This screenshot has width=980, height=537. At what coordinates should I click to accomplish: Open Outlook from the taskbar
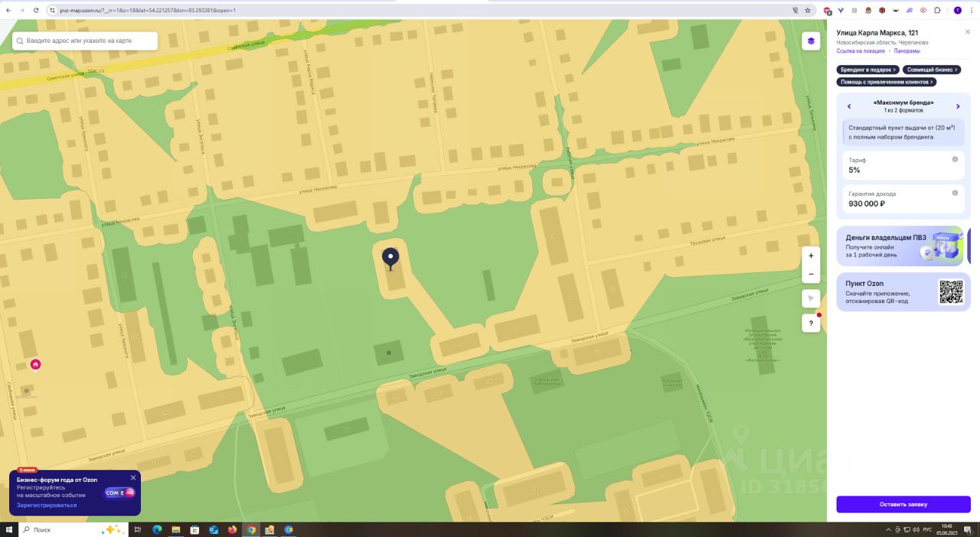(214, 529)
